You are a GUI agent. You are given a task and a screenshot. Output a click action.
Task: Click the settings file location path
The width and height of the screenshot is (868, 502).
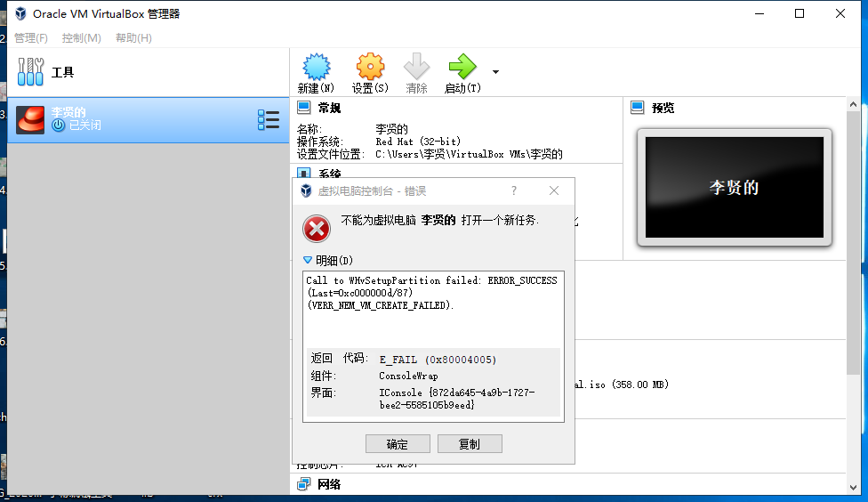(469, 155)
